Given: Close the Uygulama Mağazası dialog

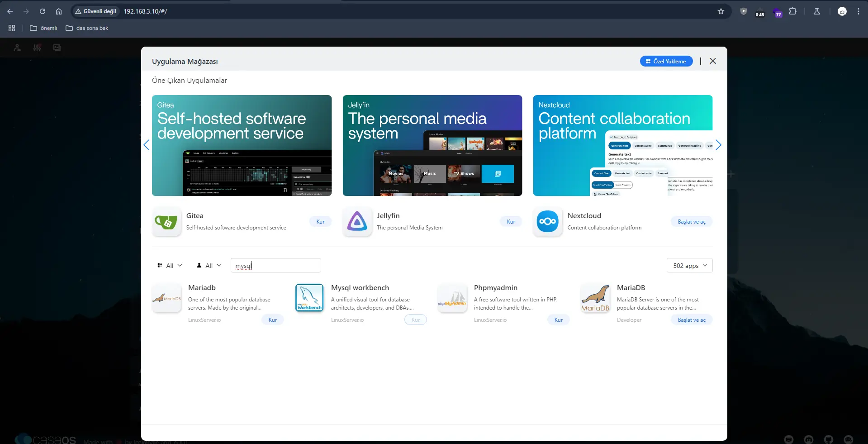Looking at the screenshot, I should pyautogui.click(x=713, y=61).
